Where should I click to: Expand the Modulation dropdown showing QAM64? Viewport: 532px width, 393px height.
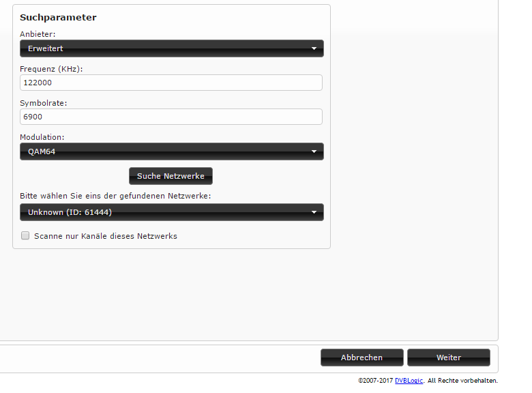(x=171, y=151)
